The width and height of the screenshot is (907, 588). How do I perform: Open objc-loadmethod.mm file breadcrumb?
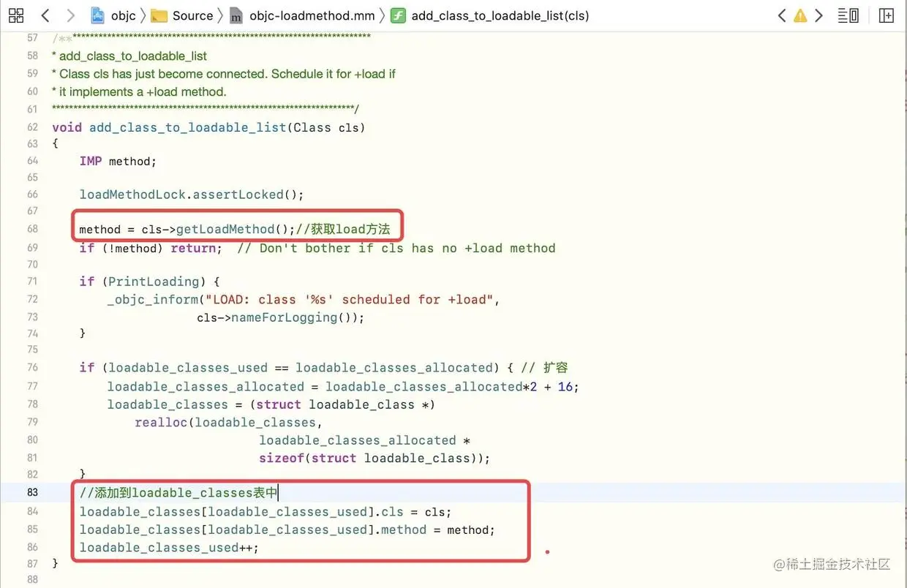pyautogui.click(x=312, y=15)
